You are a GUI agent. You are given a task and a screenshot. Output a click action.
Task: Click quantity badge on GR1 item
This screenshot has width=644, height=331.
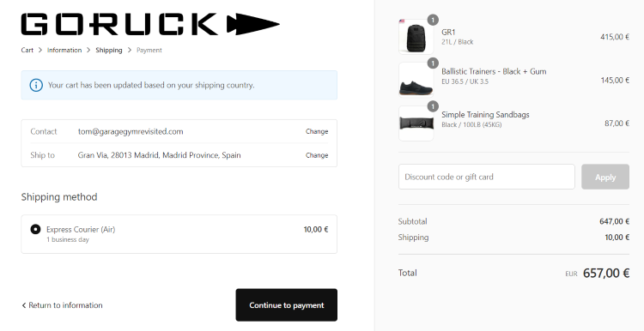click(x=433, y=20)
